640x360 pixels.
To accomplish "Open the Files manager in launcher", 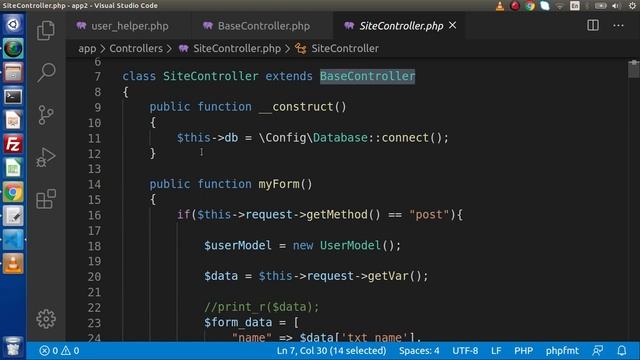I will coord(13,73).
